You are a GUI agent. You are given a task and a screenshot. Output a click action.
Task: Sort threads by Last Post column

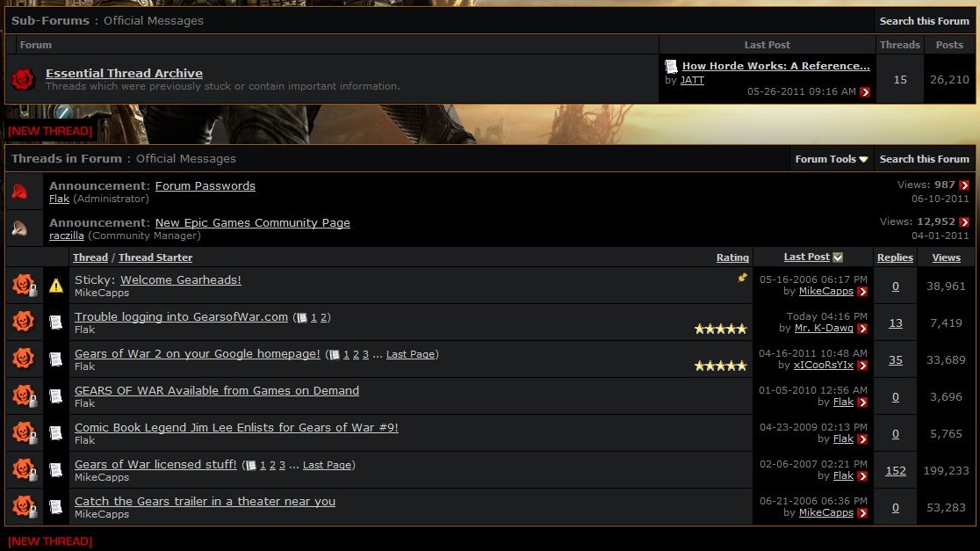point(806,257)
